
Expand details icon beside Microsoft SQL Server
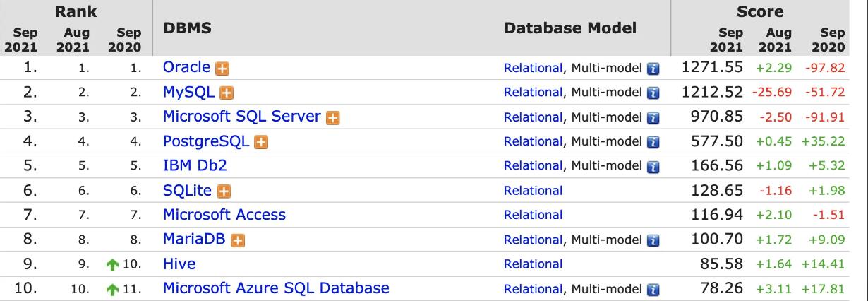(332, 118)
